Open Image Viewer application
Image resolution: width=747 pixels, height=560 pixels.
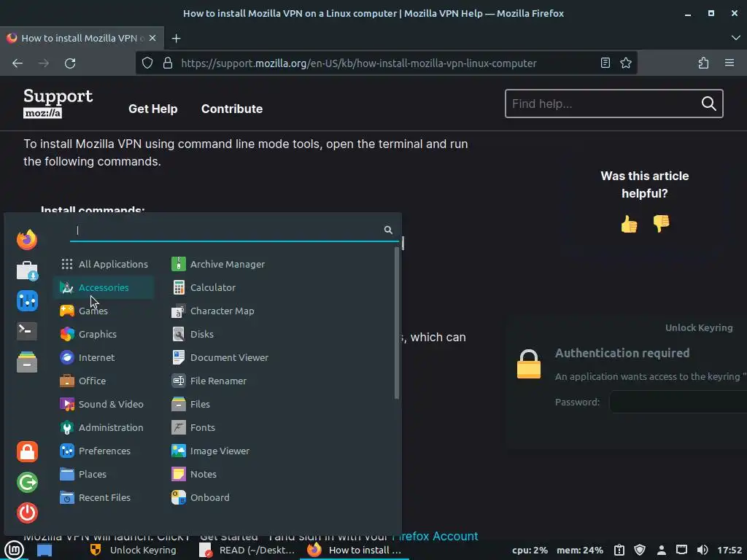click(211, 451)
